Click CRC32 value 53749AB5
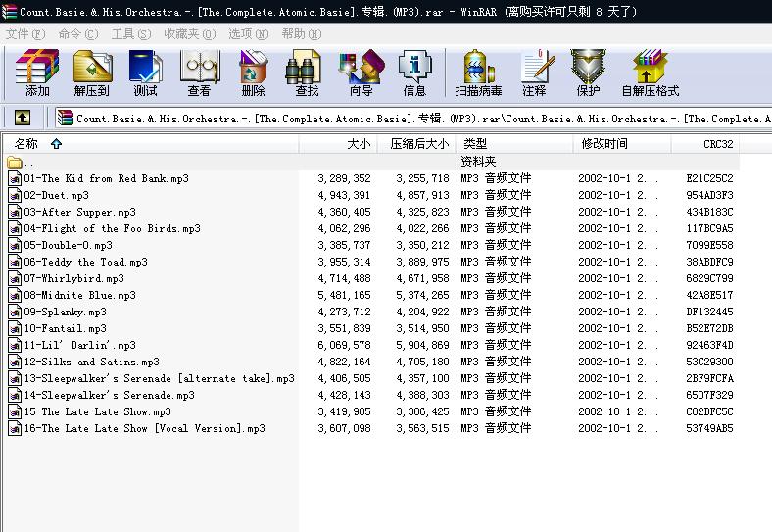Image resolution: width=772 pixels, height=532 pixels. (x=709, y=428)
